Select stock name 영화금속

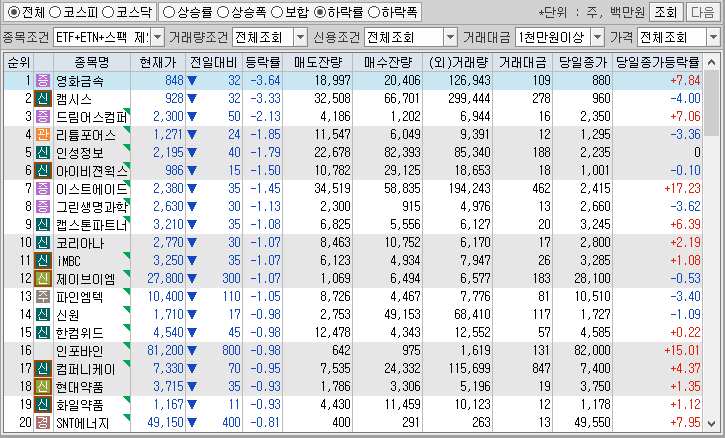80,81
